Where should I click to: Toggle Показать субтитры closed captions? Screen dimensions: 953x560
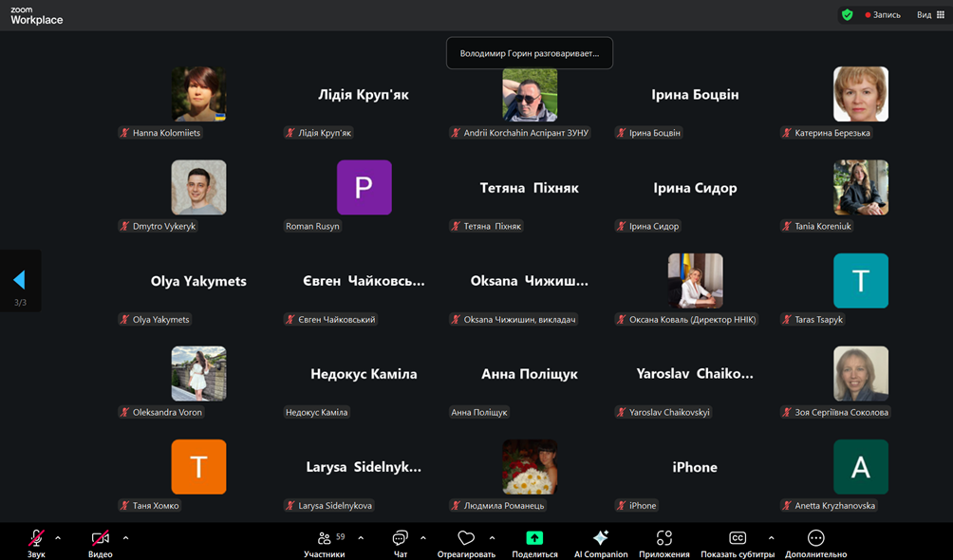[737, 538]
